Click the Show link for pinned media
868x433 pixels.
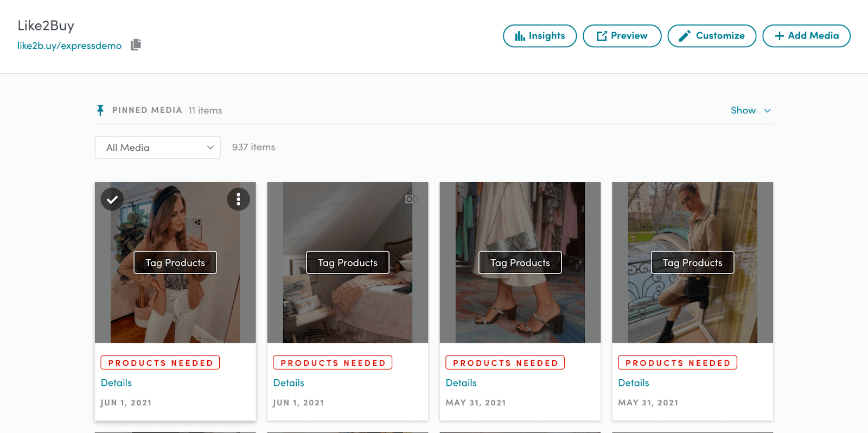pyautogui.click(x=743, y=111)
